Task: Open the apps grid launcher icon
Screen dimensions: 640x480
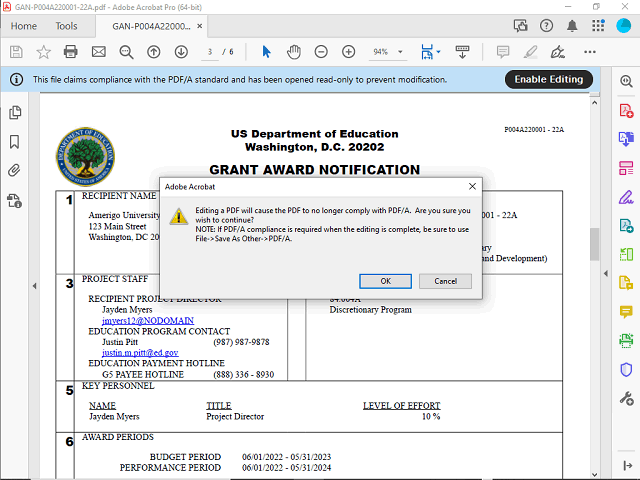Action: pos(598,26)
